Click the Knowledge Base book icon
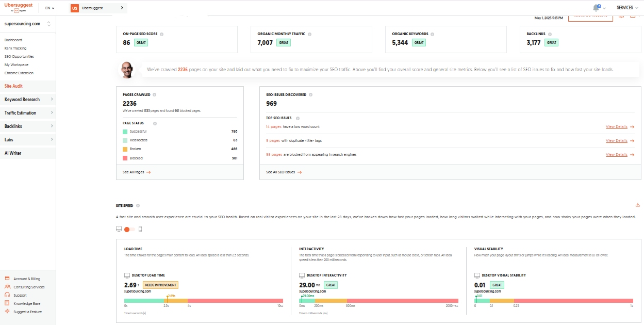Viewport: 644px width, 325px height. click(7, 303)
